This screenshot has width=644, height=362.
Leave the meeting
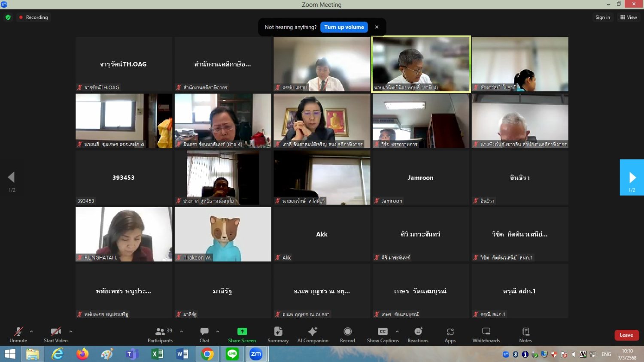coord(626,335)
